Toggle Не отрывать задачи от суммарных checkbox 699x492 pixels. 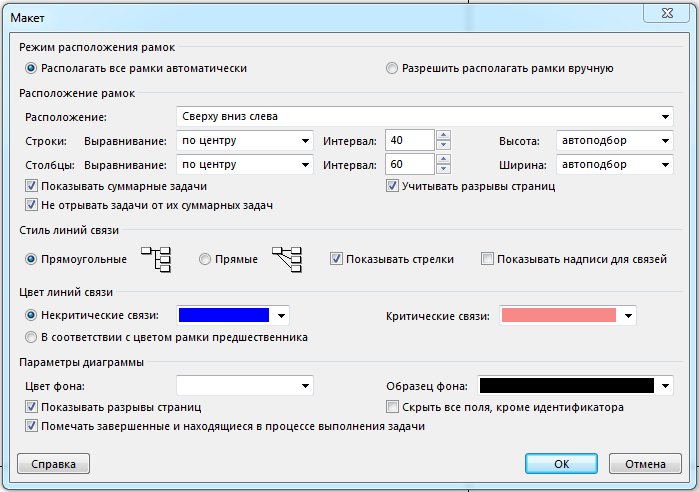31,205
